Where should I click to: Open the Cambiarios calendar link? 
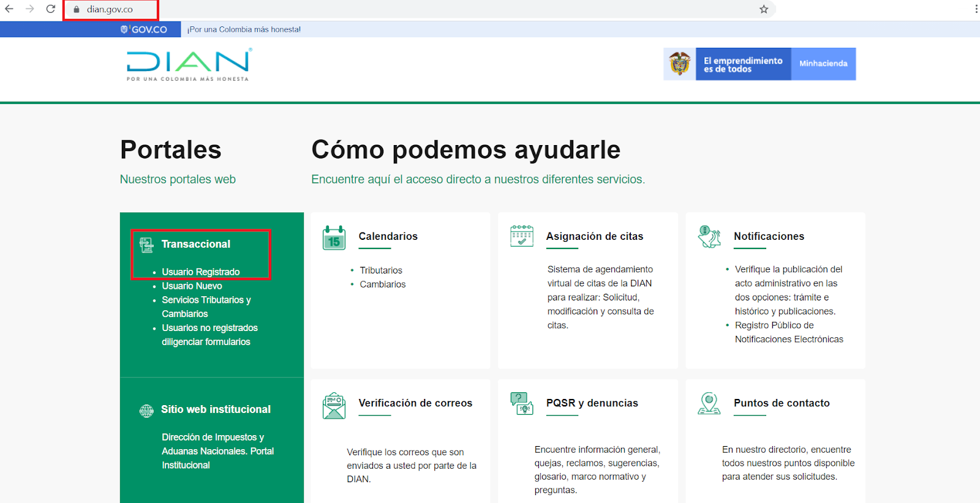pyautogui.click(x=383, y=285)
